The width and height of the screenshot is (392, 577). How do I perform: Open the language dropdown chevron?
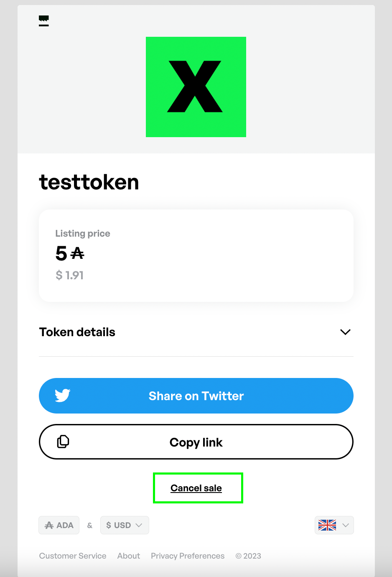(x=346, y=525)
